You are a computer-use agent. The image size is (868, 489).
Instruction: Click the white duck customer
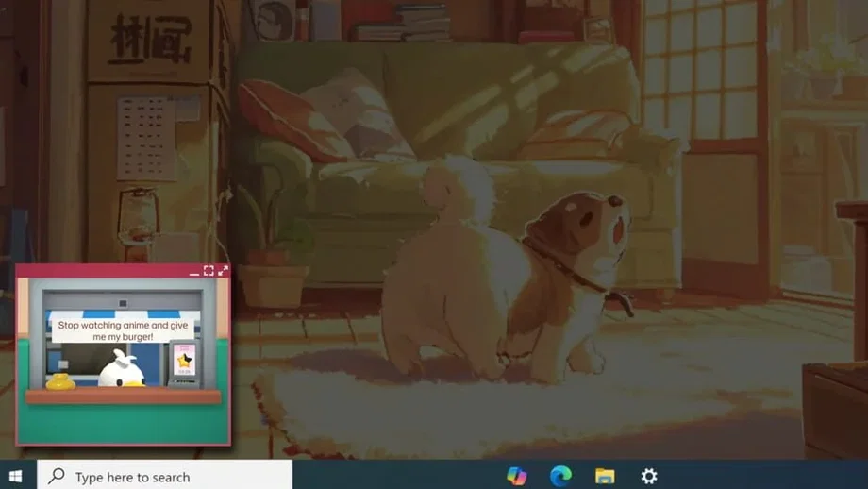click(121, 371)
